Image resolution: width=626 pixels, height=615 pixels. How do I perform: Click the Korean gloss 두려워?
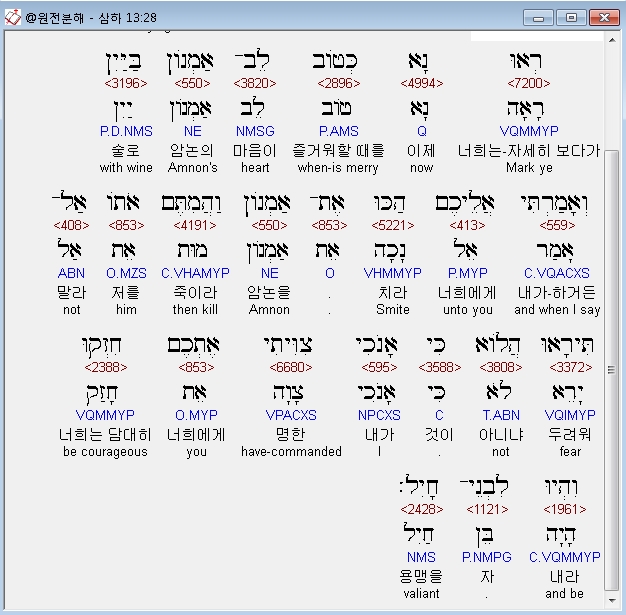click(570, 434)
